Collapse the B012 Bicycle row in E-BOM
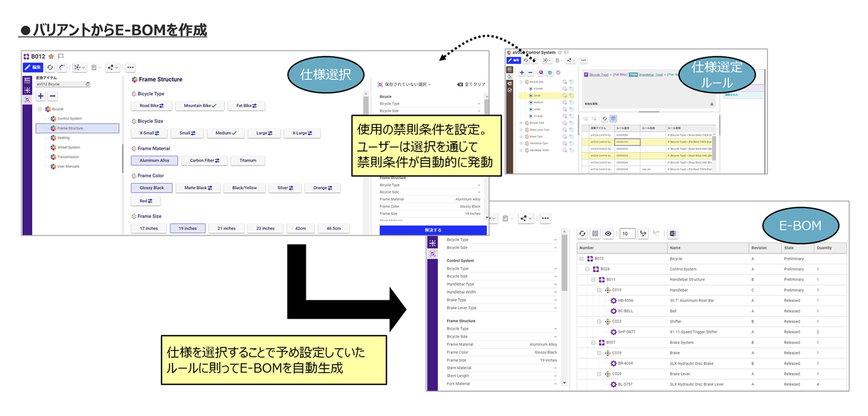 (x=582, y=259)
